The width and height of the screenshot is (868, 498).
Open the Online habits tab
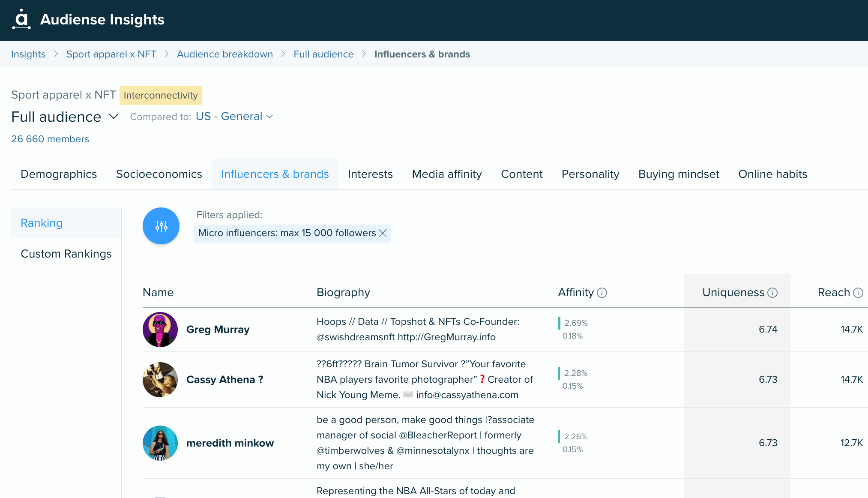(x=773, y=174)
